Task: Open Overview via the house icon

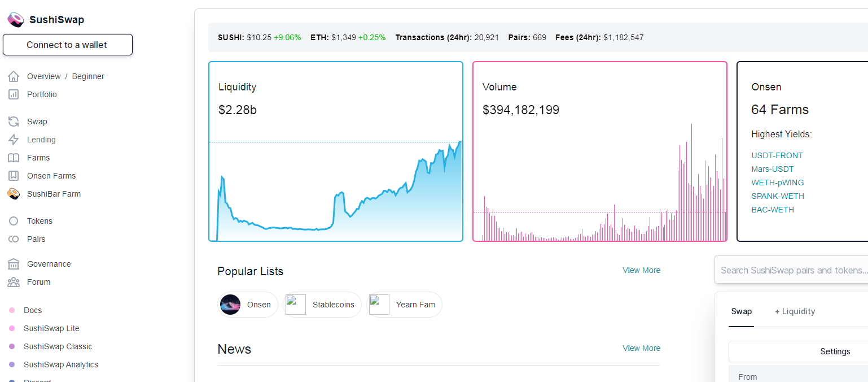Action: (x=14, y=76)
